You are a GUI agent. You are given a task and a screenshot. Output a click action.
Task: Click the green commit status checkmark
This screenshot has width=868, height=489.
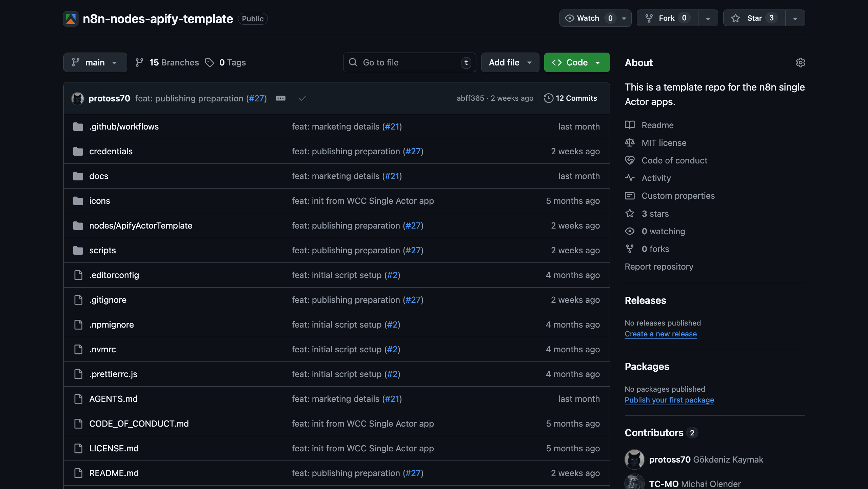coord(302,98)
